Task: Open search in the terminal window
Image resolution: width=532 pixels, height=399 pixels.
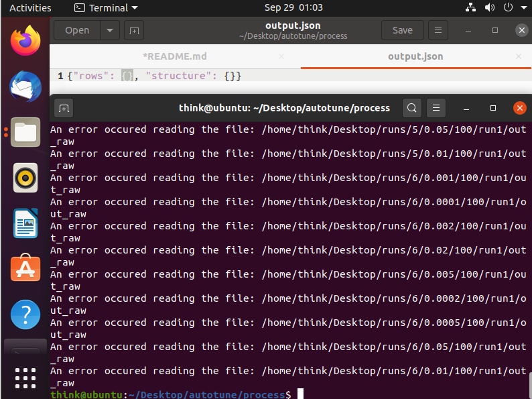Action: point(412,108)
